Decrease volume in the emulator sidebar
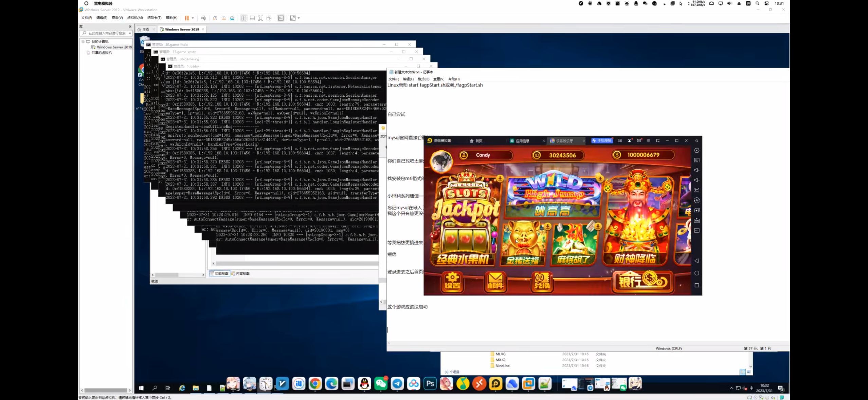 pos(697,180)
